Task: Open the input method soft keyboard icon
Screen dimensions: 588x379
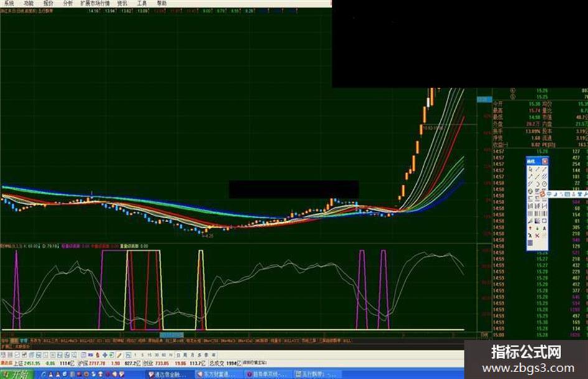Action: (567, 194)
